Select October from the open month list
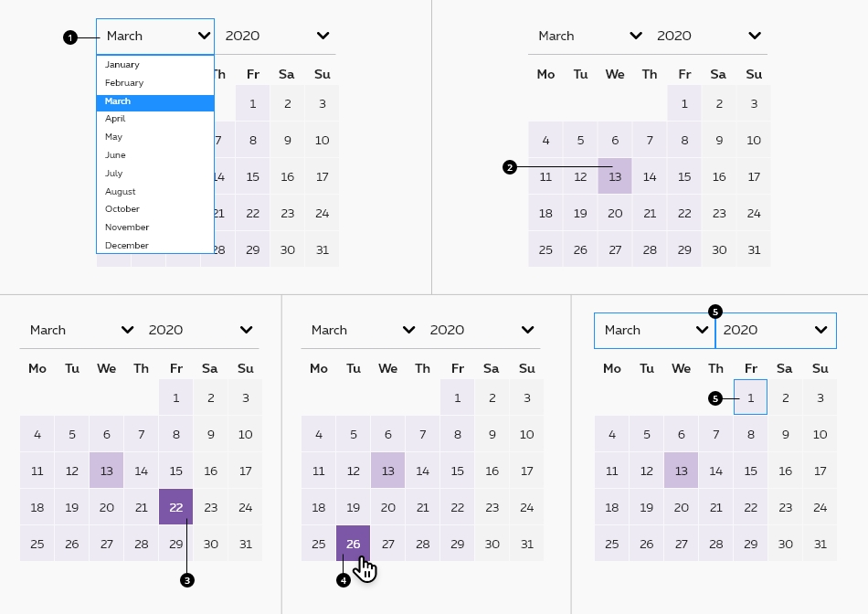Screen dimensions: 868x614 [x=122, y=209]
